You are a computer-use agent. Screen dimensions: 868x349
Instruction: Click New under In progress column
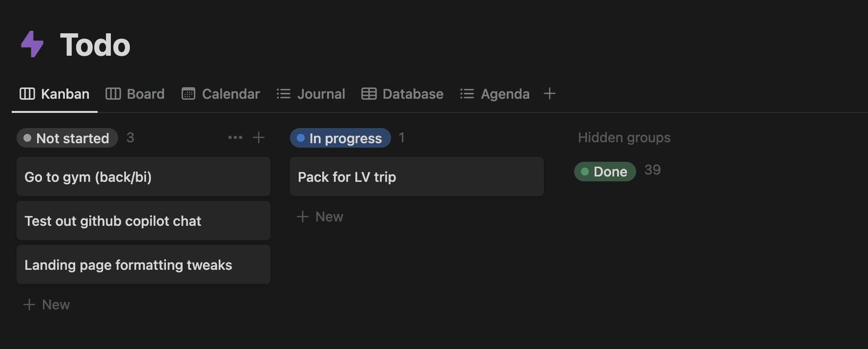click(320, 217)
